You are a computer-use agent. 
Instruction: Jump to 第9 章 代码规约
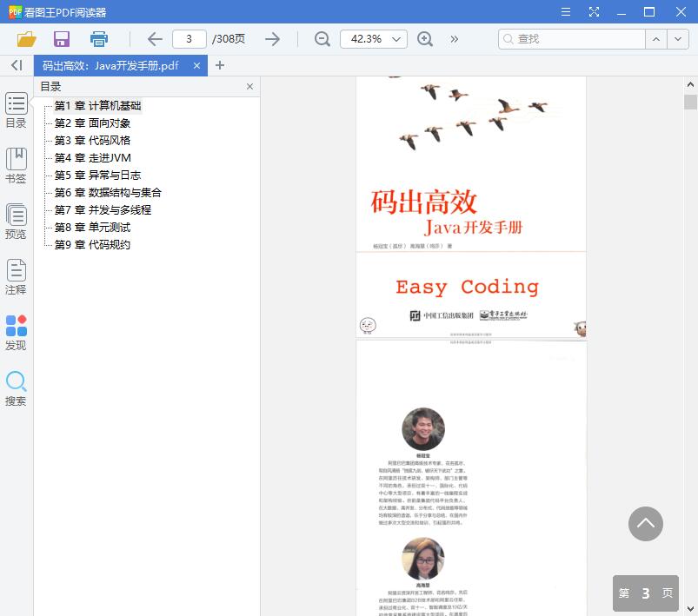pos(92,245)
